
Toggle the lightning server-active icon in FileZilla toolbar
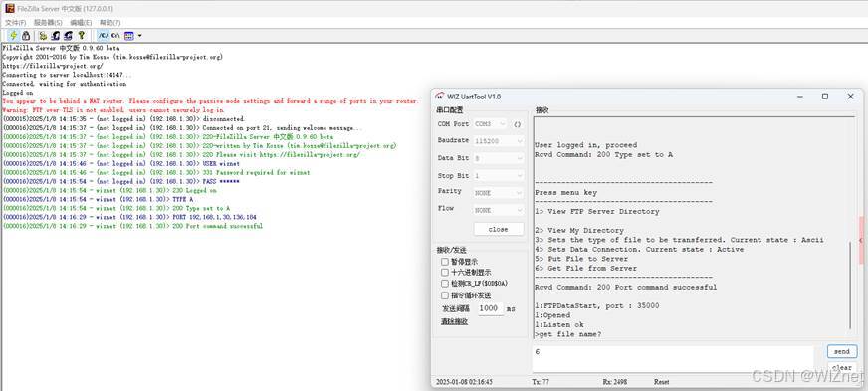pyautogui.click(x=14, y=36)
